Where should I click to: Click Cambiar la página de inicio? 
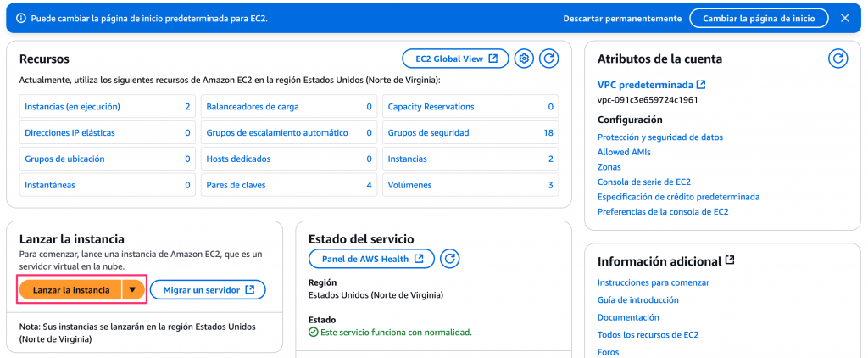tap(759, 18)
